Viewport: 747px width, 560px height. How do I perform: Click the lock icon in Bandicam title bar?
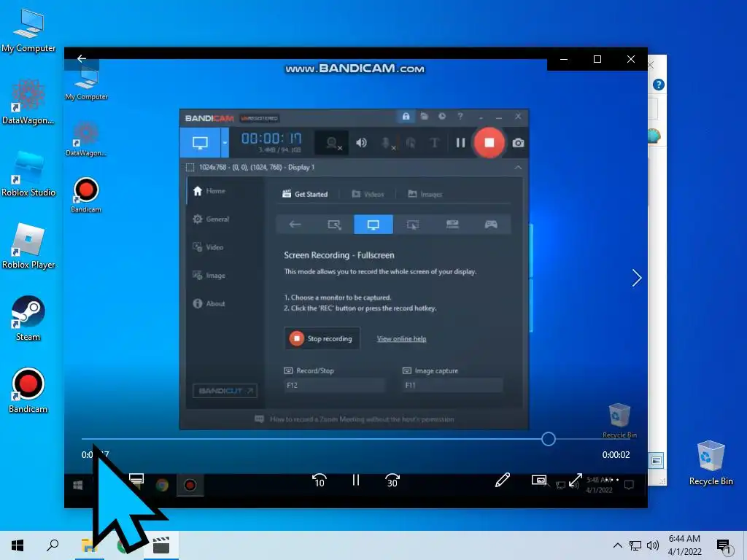406,116
